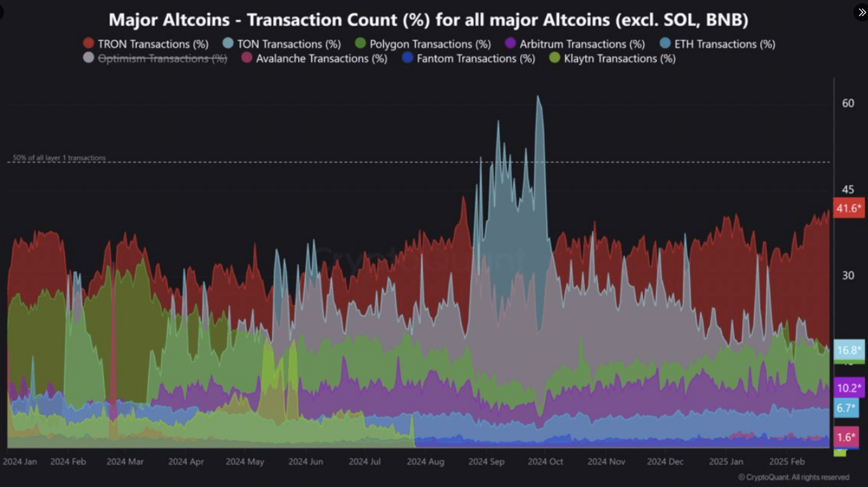This screenshot has width=868, height=487.
Task: Click the purple 10.2* value tag
Action: coord(848,387)
